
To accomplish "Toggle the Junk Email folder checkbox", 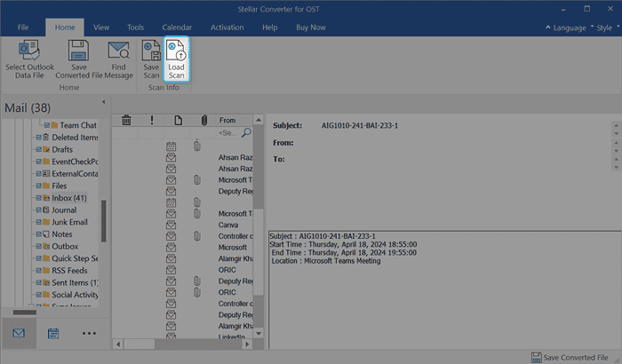I will pyautogui.click(x=38, y=222).
